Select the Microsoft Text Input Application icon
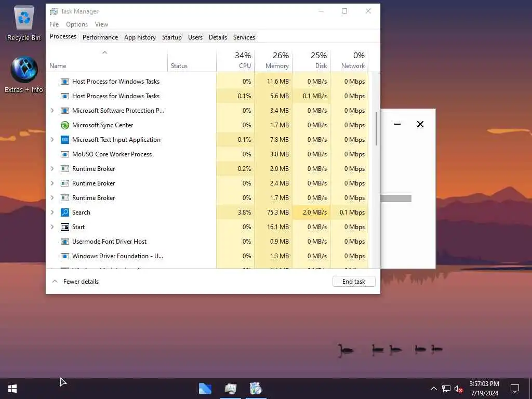 [x=65, y=140]
